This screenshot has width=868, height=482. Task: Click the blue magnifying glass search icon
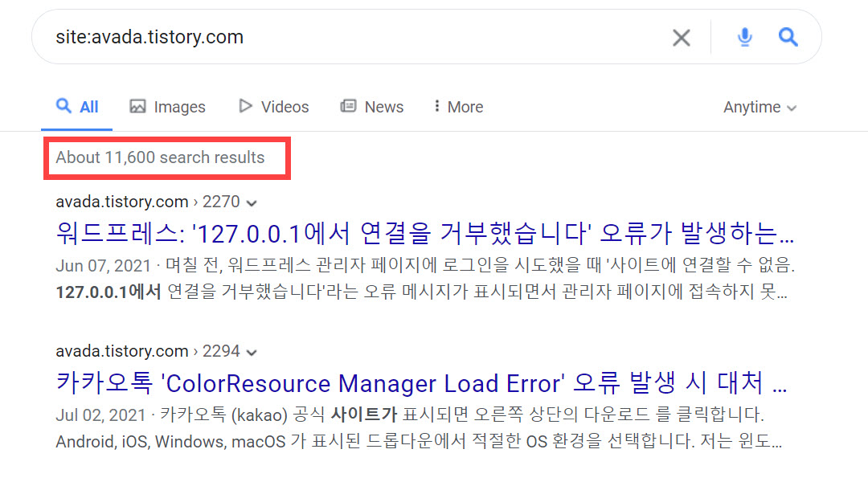click(x=788, y=37)
